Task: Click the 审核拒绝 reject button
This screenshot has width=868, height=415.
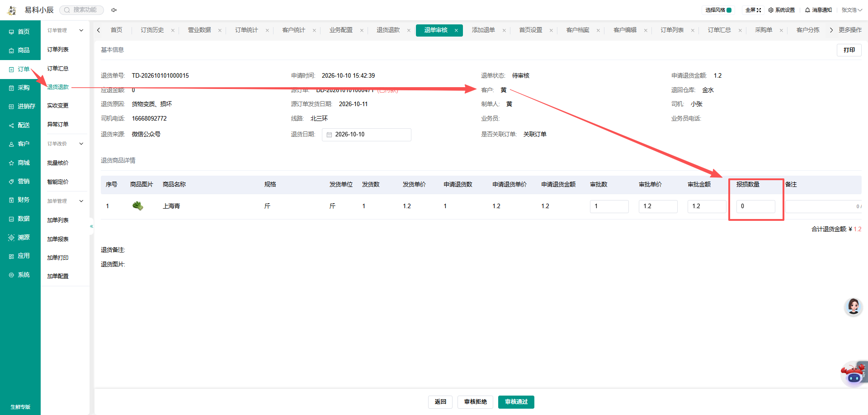Action: [476, 402]
